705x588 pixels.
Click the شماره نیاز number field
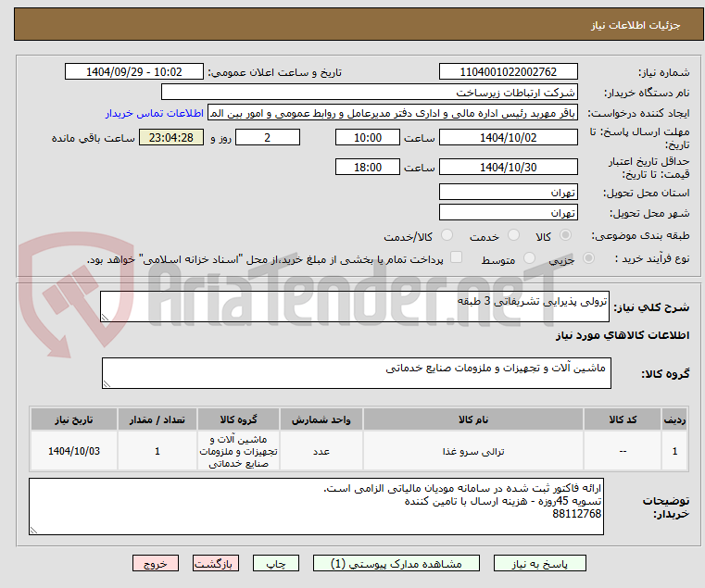pos(508,72)
